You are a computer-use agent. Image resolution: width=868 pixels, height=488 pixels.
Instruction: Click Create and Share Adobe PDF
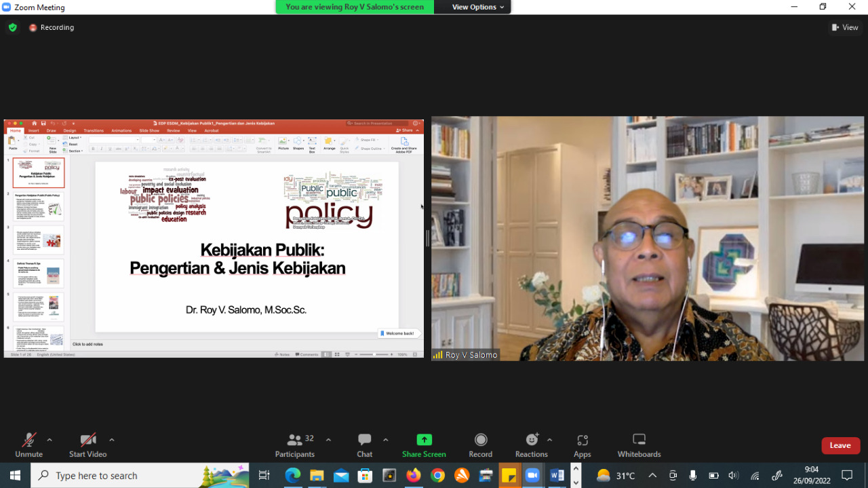(x=404, y=145)
